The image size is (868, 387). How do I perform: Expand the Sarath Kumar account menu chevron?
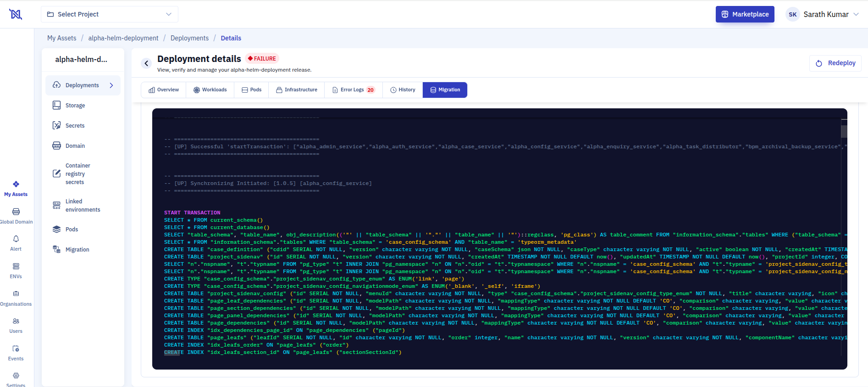(x=856, y=14)
